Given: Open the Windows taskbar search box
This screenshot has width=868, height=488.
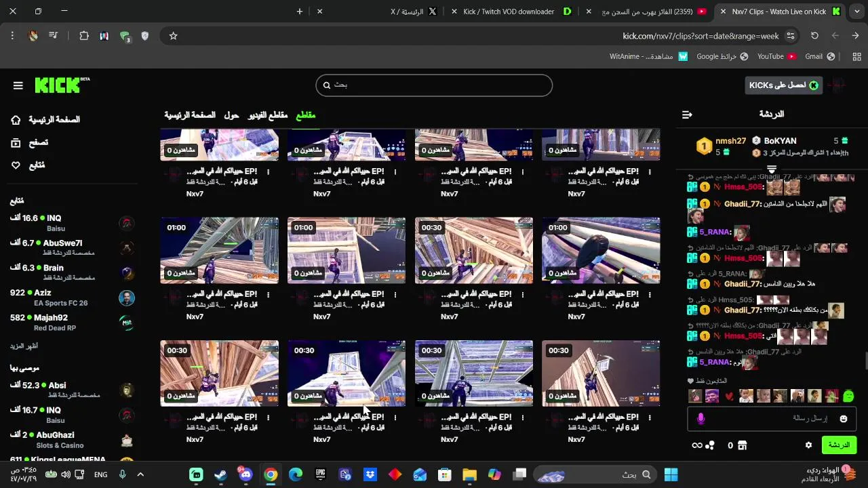Looking at the screenshot, I should [x=597, y=474].
